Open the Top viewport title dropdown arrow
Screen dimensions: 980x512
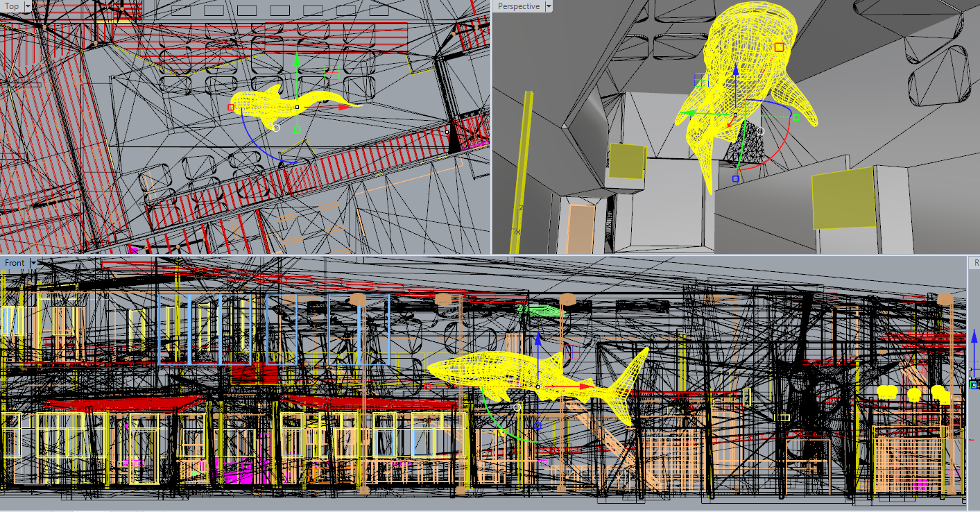point(28,6)
